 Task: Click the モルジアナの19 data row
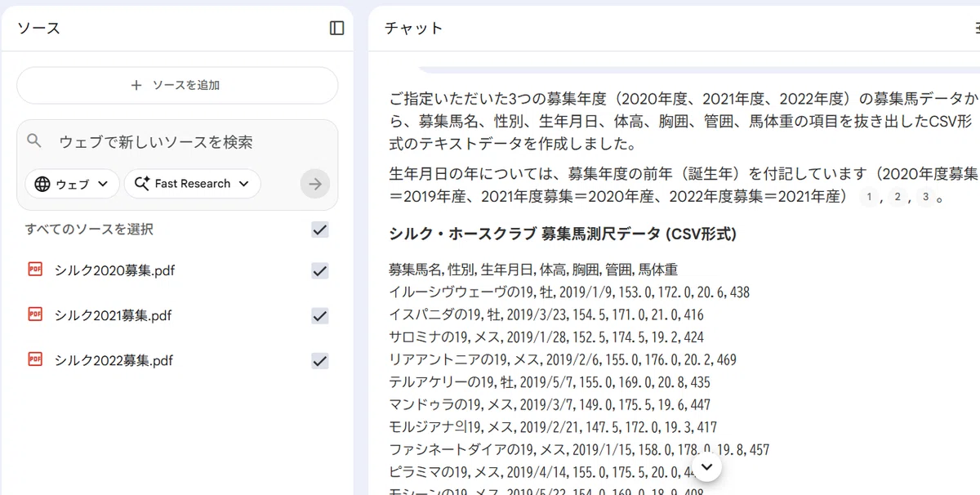tap(553, 426)
